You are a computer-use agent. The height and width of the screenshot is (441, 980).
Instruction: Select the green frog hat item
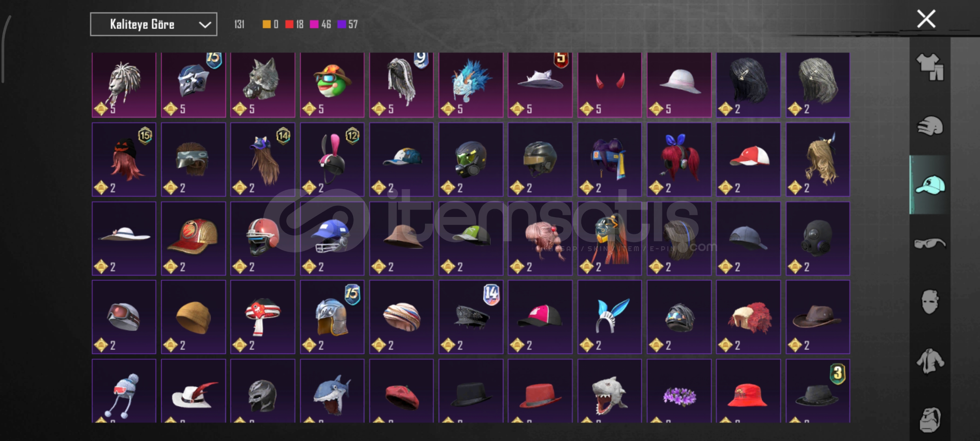coord(332,85)
